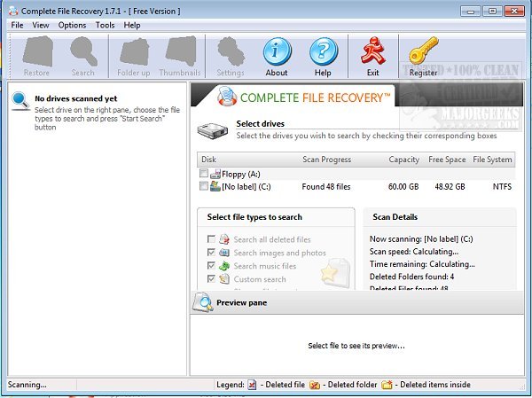Viewport: 532px width, 398px height.
Task: Click the Register key icon
Action: click(x=423, y=51)
